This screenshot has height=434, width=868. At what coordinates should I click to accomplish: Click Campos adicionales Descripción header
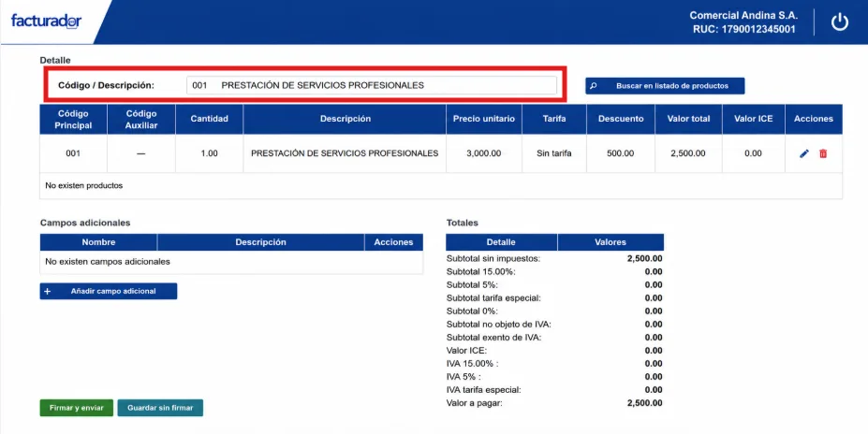(260, 242)
